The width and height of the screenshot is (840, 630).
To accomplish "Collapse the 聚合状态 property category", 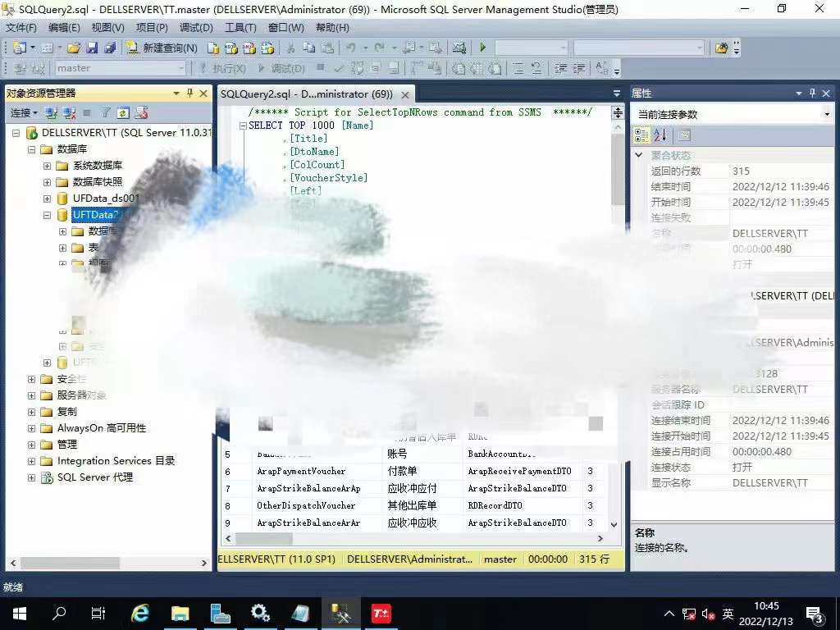I will pyautogui.click(x=638, y=155).
